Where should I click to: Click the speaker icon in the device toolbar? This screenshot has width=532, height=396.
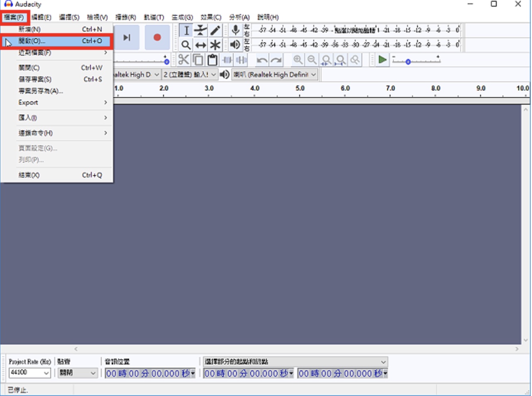[x=225, y=74]
